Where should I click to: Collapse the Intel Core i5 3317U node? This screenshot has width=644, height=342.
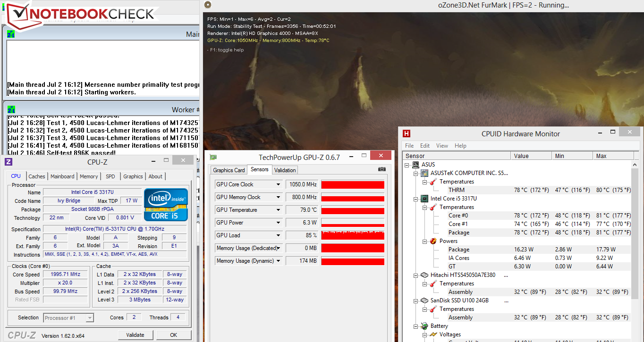point(416,199)
